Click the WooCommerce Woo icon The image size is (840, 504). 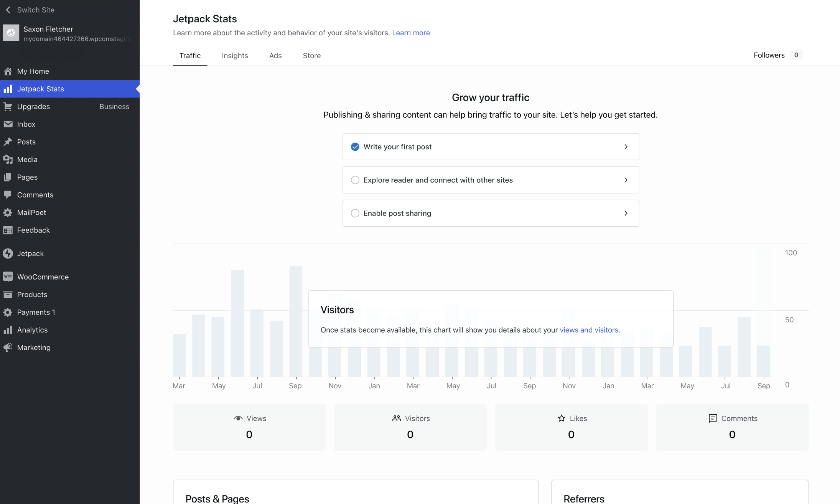[x=8, y=277]
